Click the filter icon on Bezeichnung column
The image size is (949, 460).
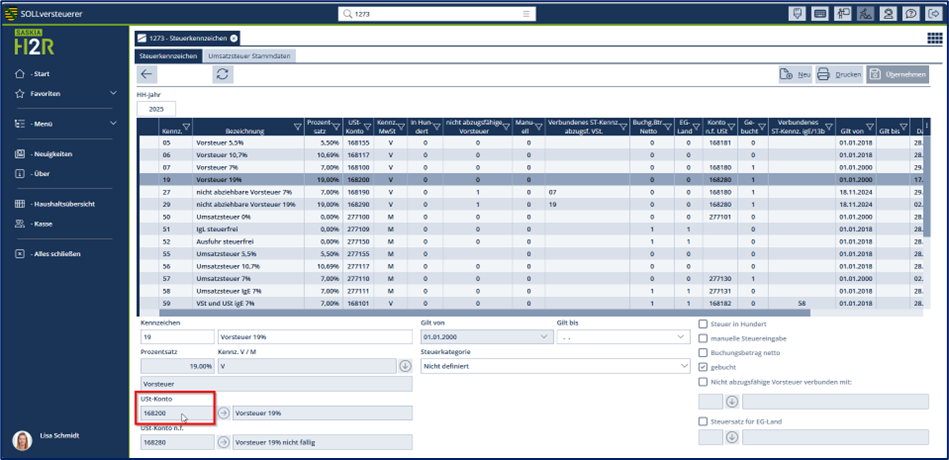click(297, 127)
